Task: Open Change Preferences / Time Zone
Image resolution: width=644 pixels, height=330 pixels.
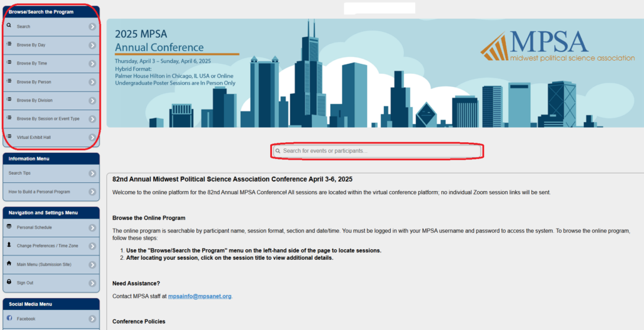Action: pyautogui.click(x=51, y=246)
